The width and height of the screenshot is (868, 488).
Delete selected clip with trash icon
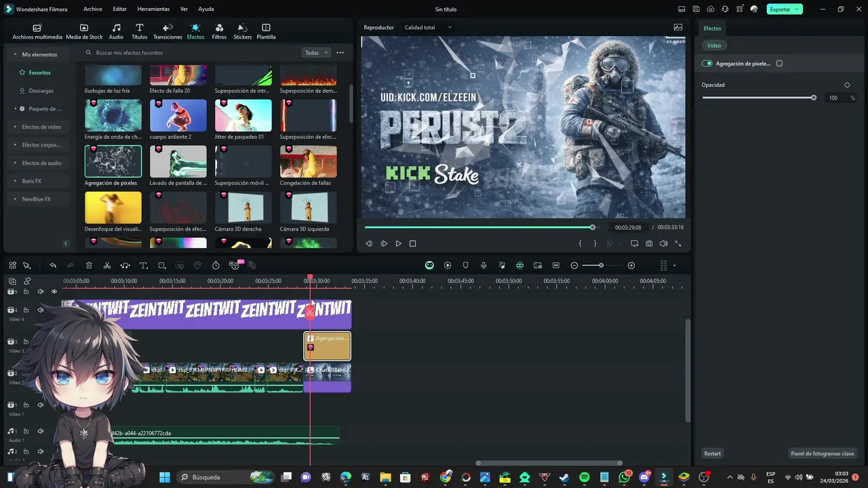(89, 266)
